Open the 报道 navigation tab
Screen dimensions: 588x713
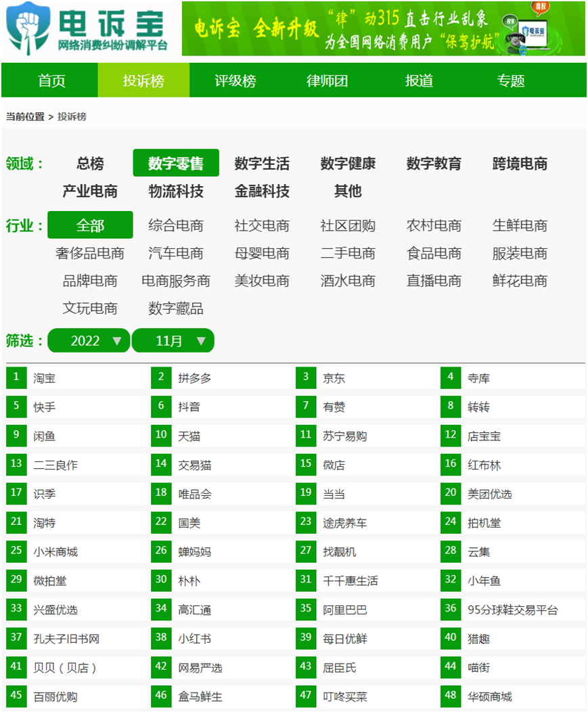pos(419,80)
